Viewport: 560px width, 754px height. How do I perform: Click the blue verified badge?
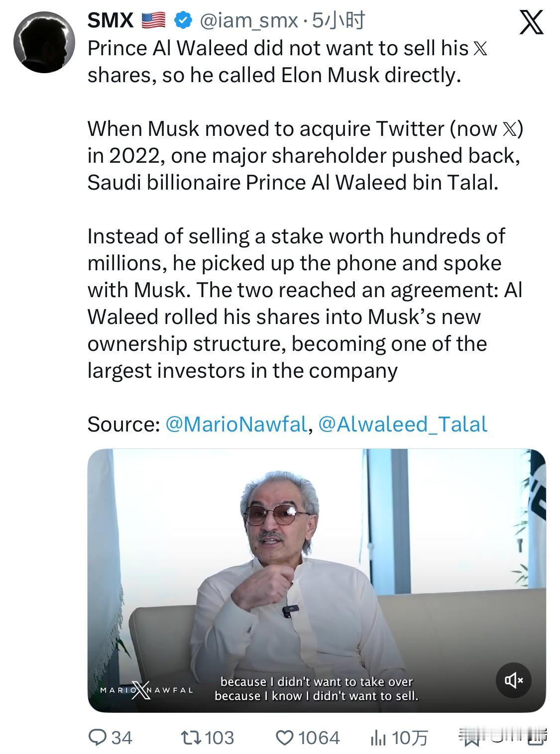[x=183, y=20]
